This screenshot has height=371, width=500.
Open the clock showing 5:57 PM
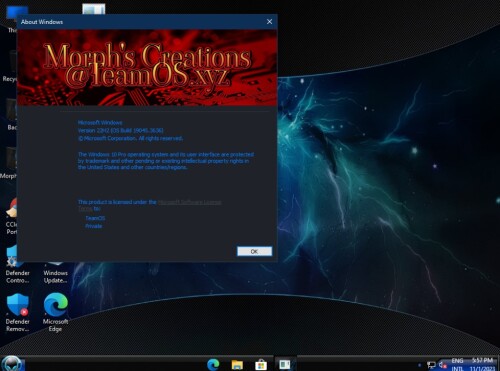coord(482,364)
